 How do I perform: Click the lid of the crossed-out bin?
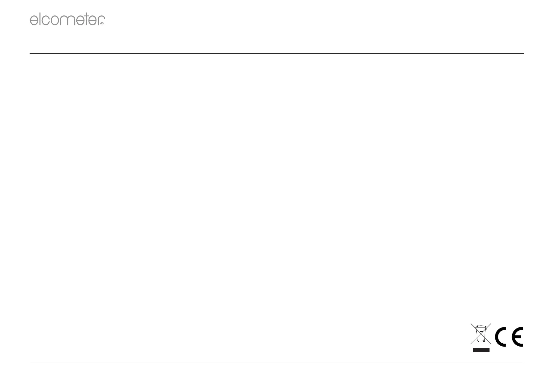(481, 327)
